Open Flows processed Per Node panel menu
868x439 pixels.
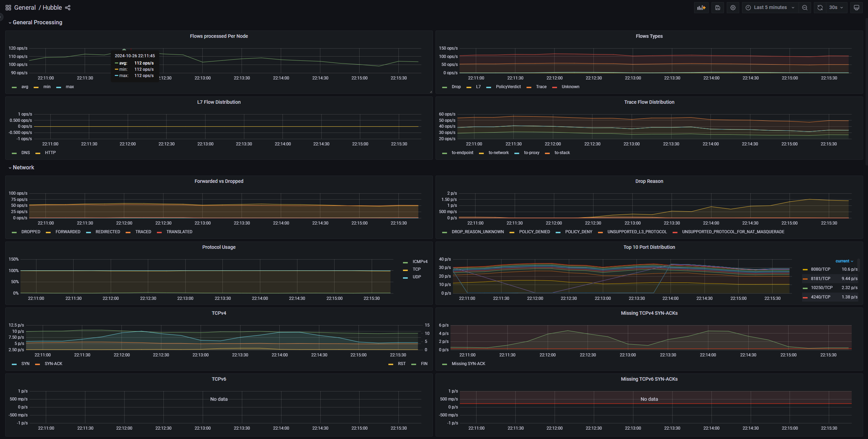click(219, 36)
